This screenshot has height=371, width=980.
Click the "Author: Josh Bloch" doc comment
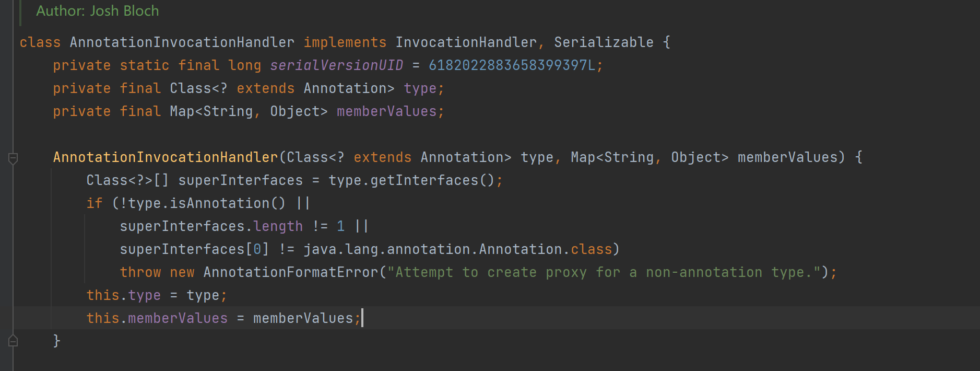point(98,11)
